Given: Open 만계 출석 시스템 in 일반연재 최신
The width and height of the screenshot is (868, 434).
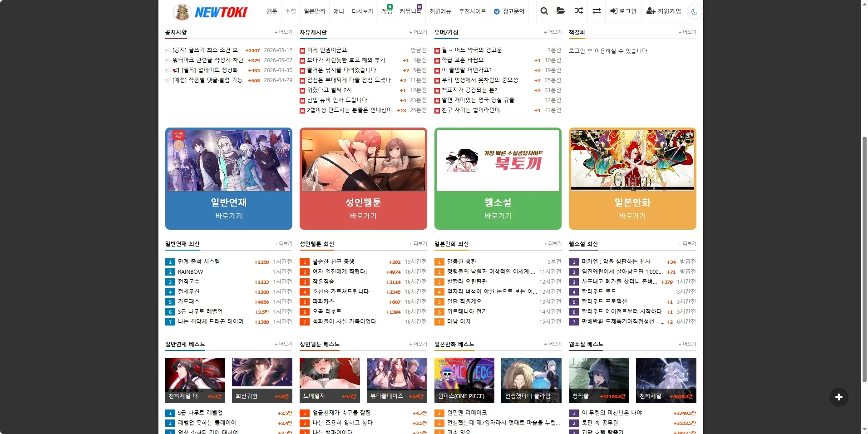Looking at the screenshot, I should pos(199,261).
